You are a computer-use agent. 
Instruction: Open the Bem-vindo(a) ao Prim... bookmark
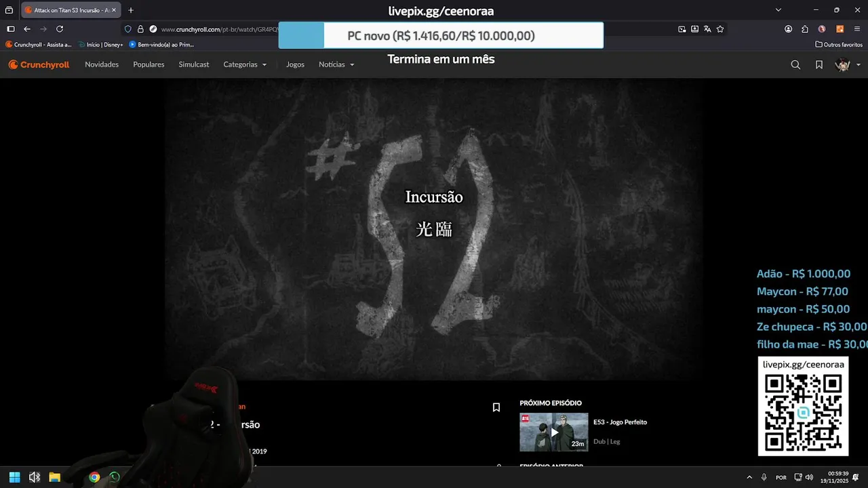161,45
